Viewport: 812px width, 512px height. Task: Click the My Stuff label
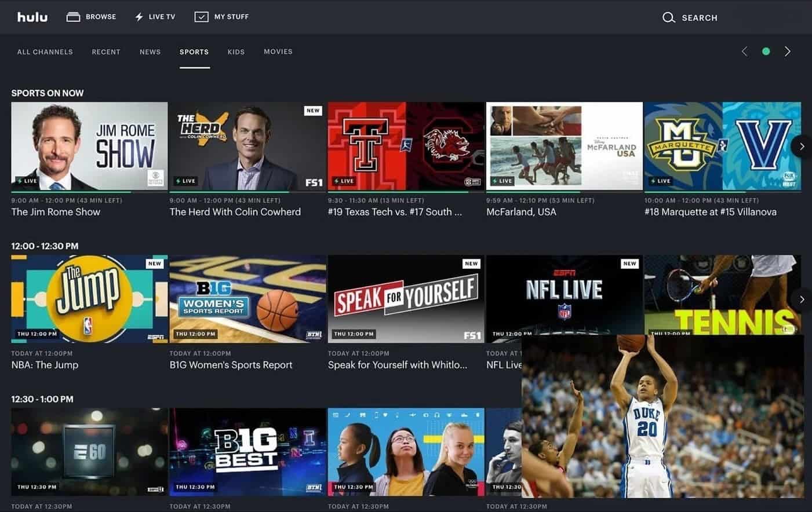231,17
